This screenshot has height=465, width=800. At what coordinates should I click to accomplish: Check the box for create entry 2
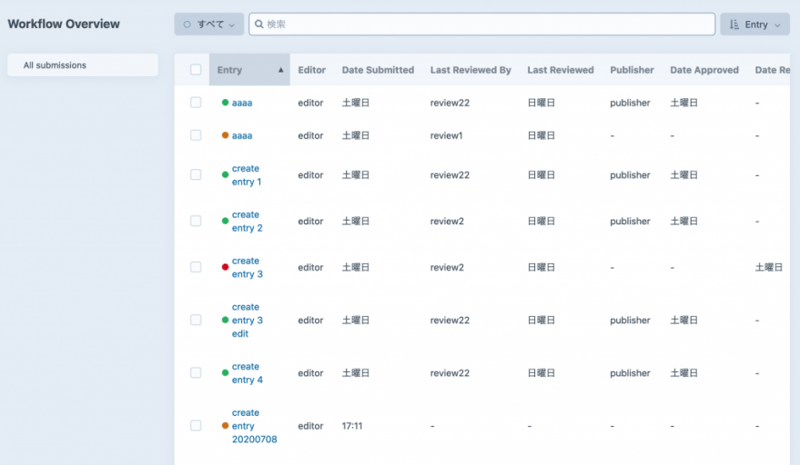tap(196, 221)
